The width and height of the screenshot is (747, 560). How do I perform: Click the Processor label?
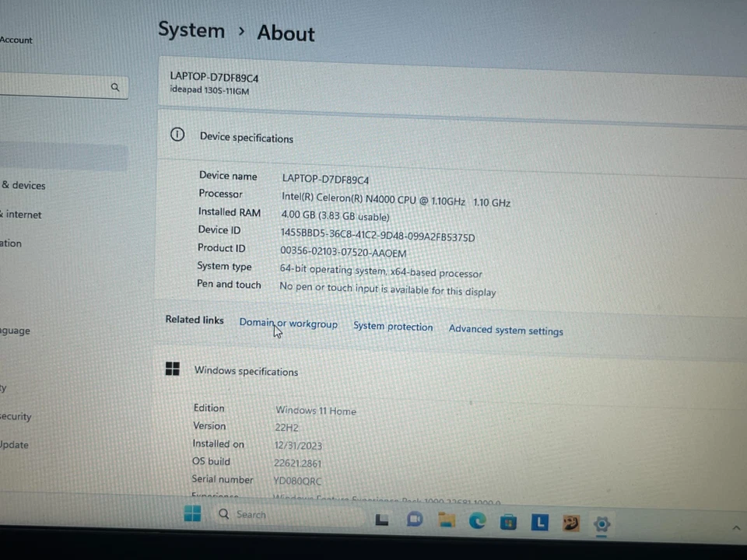(x=220, y=194)
